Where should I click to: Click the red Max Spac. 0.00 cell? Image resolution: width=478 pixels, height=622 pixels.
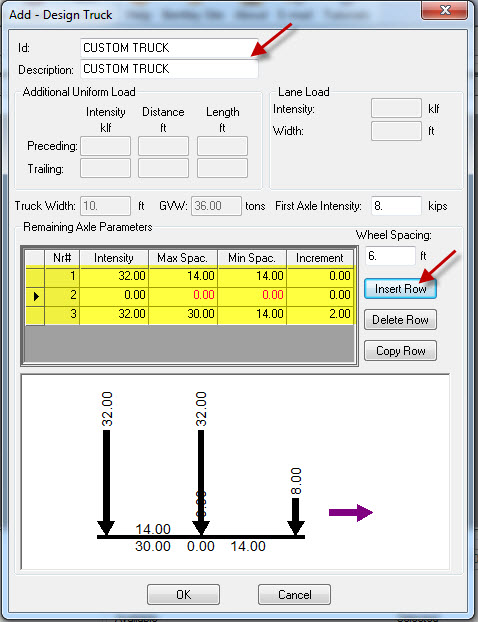[183, 295]
